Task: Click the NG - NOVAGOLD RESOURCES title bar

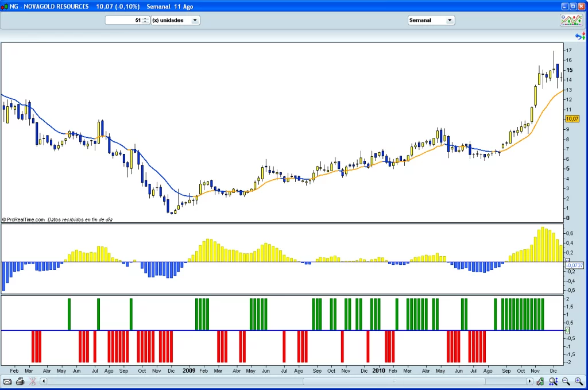Action: [52, 6]
